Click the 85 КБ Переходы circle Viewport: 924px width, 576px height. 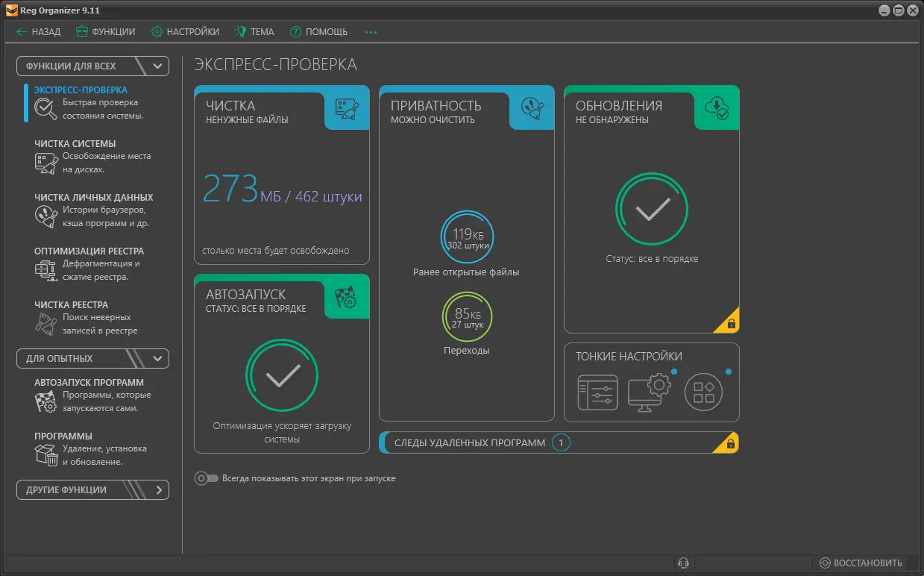point(468,317)
